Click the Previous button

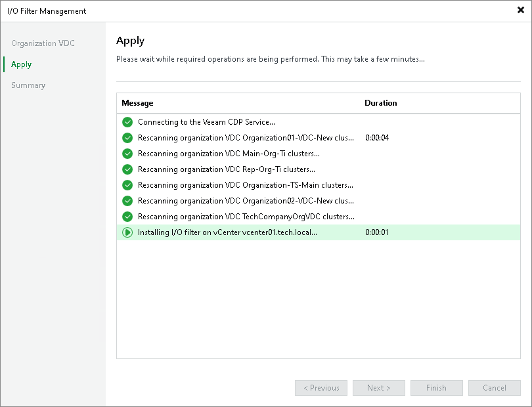[321, 388]
